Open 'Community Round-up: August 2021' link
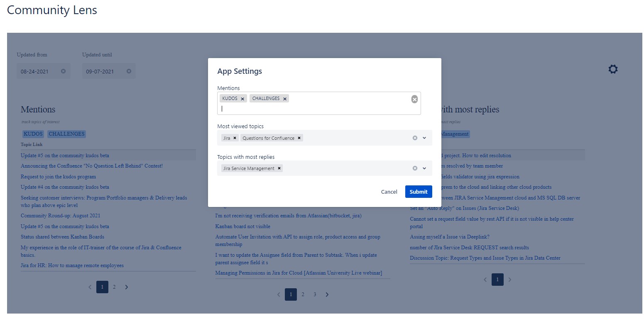Image resolution: width=644 pixels, height=326 pixels. (61, 216)
